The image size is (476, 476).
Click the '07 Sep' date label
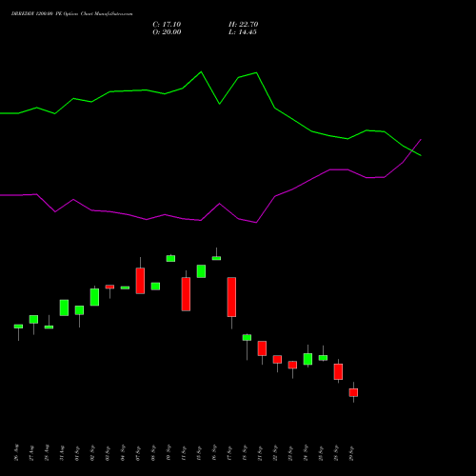(138, 452)
